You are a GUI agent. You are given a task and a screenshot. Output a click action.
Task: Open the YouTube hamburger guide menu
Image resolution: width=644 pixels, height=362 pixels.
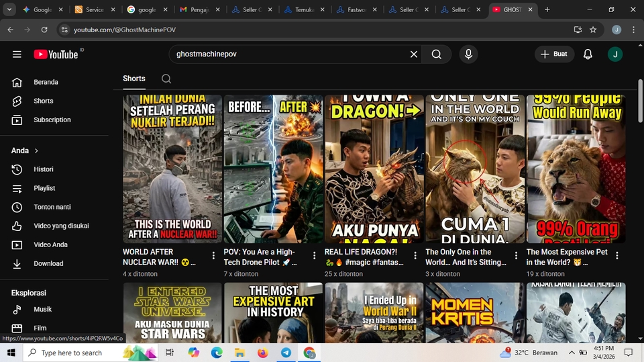pos(17,54)
